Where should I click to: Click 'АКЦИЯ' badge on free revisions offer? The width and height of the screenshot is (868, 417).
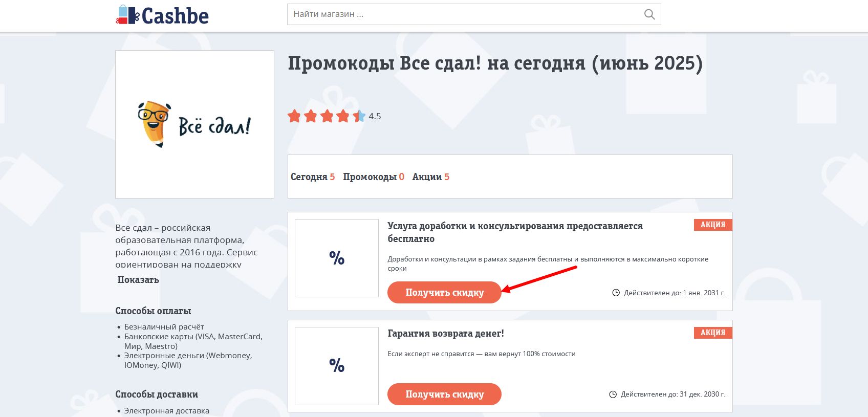coord(713,225)
